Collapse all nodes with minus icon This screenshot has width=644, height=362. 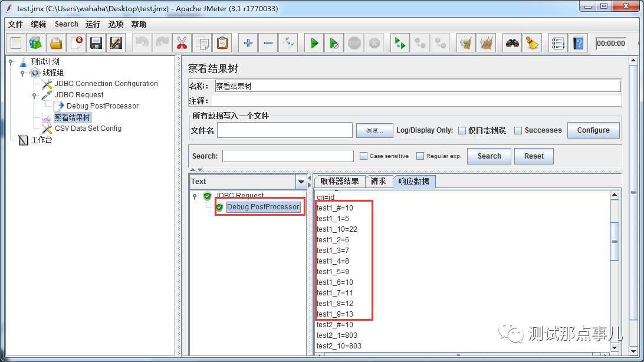tap(268, 43)
